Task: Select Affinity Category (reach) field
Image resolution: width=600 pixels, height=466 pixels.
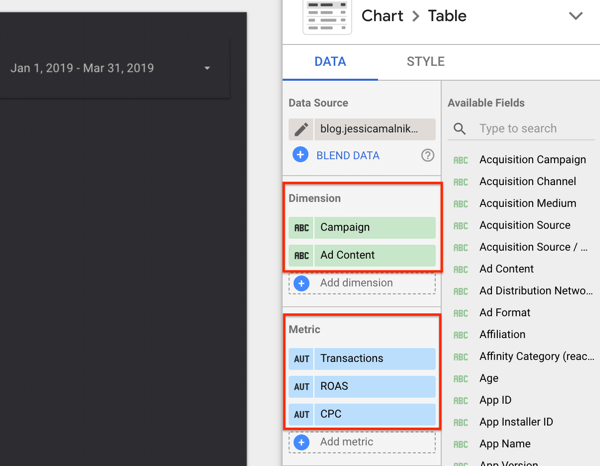Action: (x=536, y=356)
